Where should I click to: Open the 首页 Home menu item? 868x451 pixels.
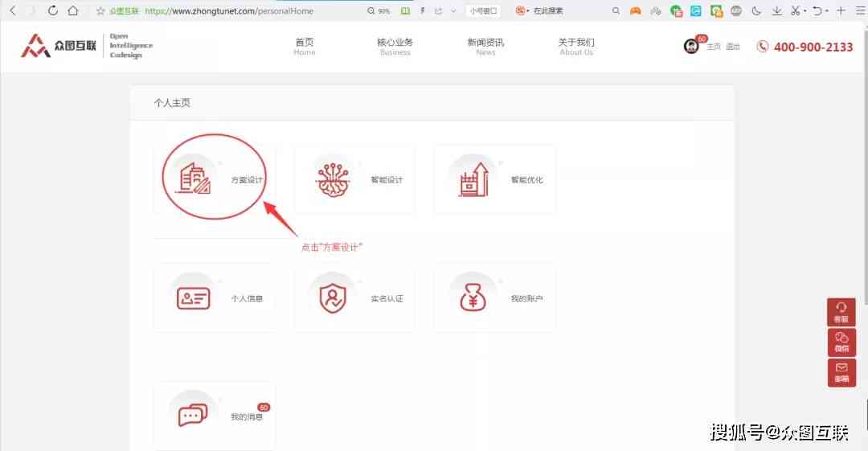tap(305, 47)
